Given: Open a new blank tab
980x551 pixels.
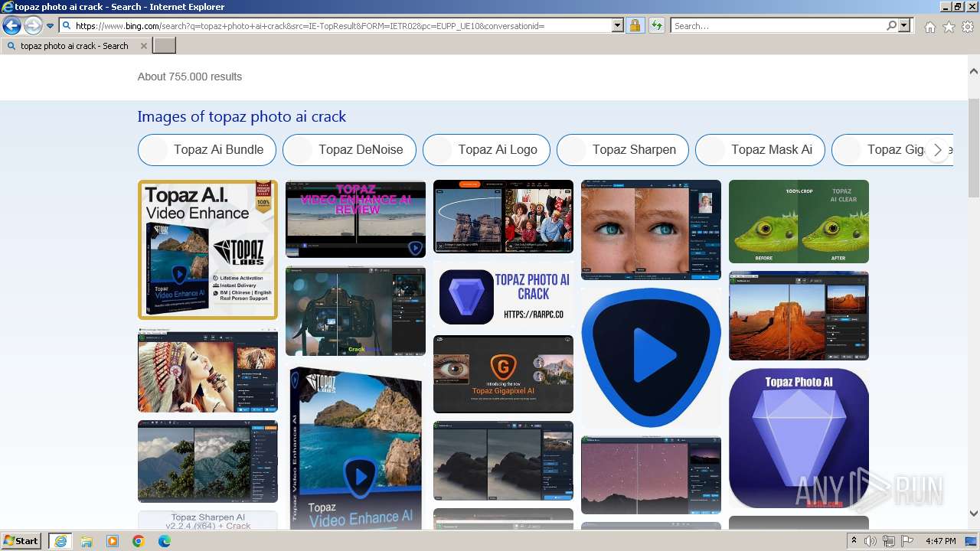Looking at the screenshot, I should coord(165,46).
